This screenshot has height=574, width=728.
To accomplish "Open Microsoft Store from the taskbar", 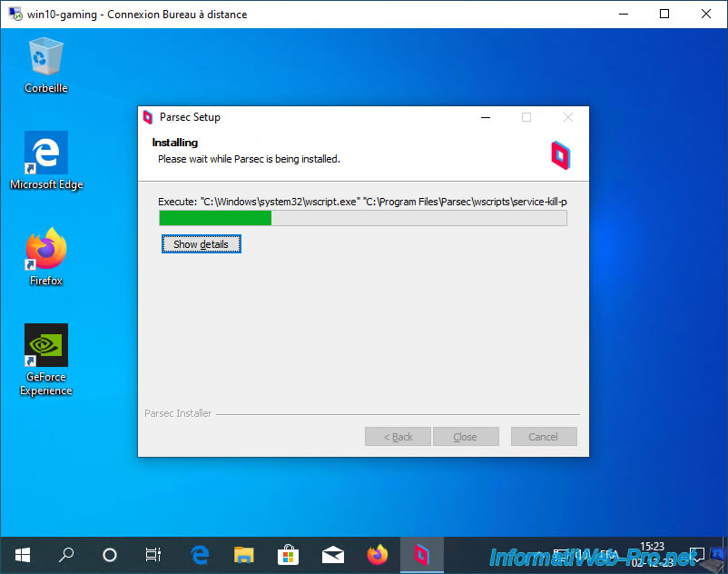I will click(288, 555).
